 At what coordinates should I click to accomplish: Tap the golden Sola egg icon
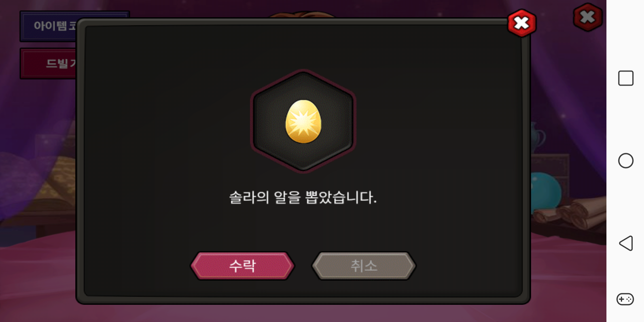[x=303, y=121]
